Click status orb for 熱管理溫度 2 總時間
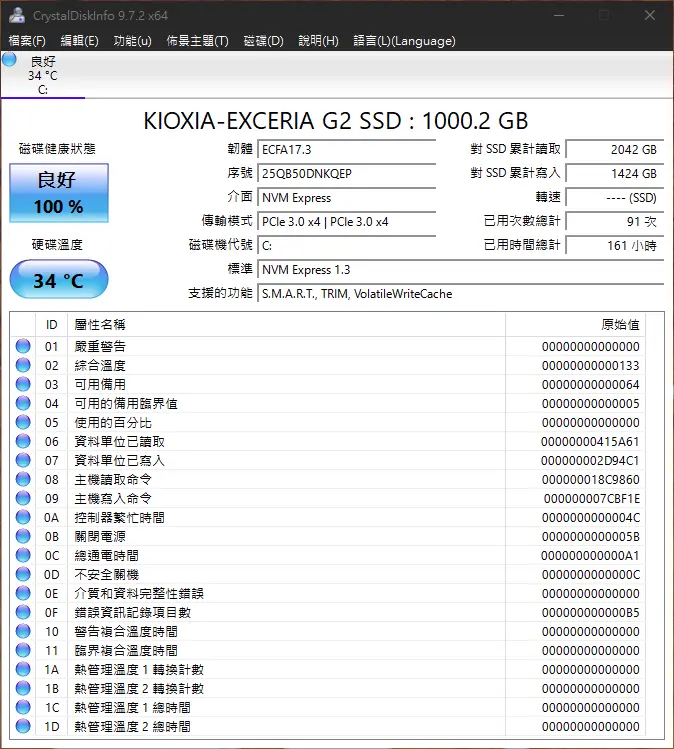 click(x=23, y=726)
